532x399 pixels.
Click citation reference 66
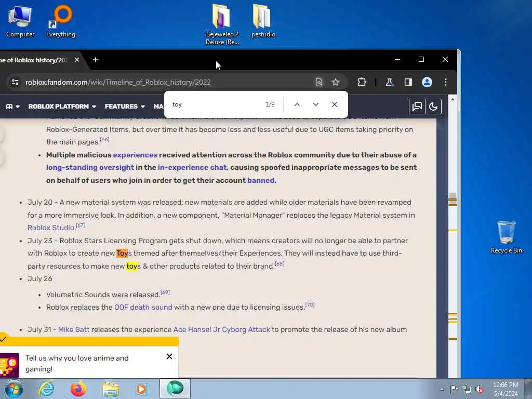[x=104, y=139]
